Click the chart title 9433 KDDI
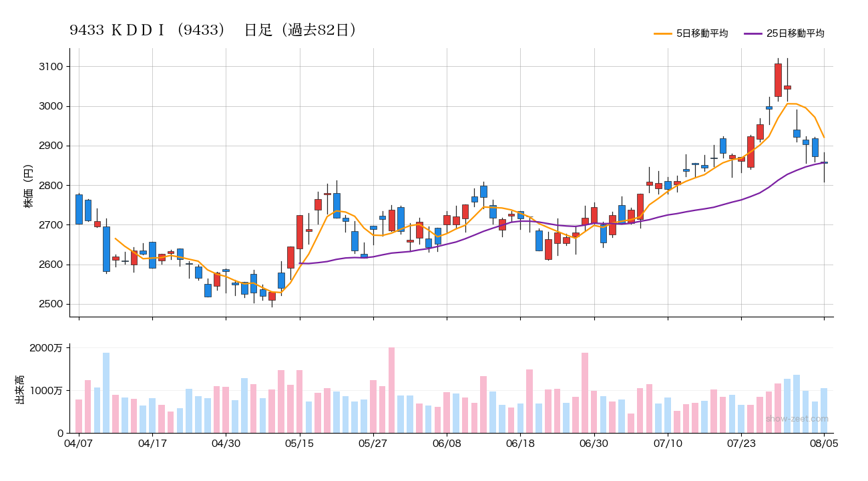Screen dimensions: 868x481 point(214,30)
